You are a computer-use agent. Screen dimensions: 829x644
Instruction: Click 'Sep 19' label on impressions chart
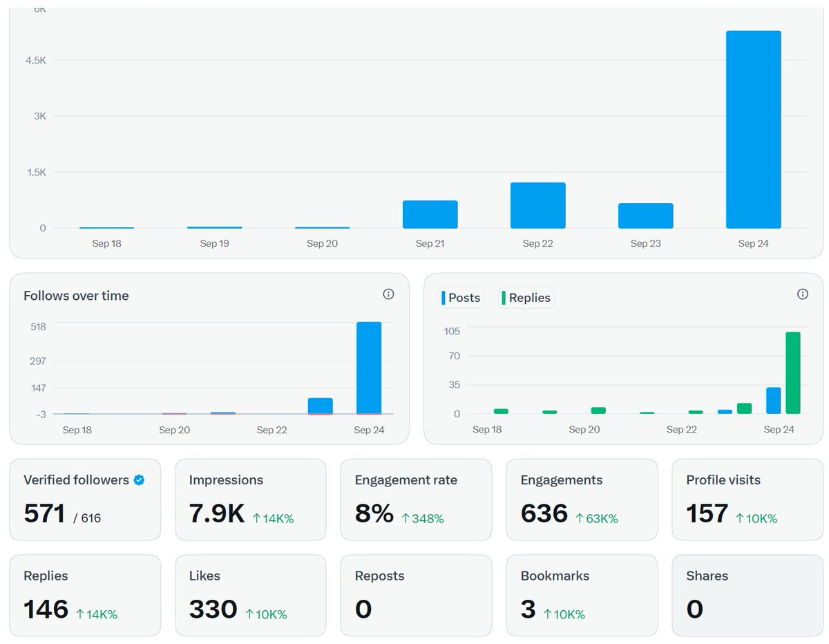[214, 243]
